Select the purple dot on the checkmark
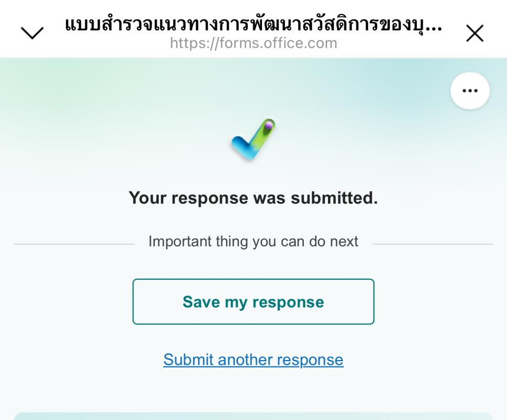The height and width of the screenshot is (420, 507). tap(268, 125)
